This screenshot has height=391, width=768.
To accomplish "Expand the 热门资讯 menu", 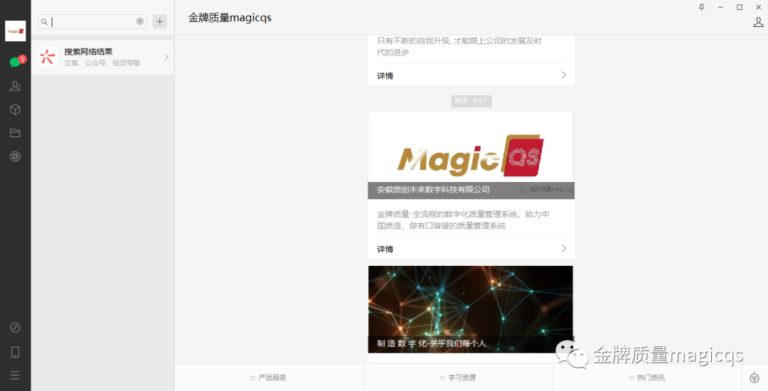I will [x=648, y=378].
